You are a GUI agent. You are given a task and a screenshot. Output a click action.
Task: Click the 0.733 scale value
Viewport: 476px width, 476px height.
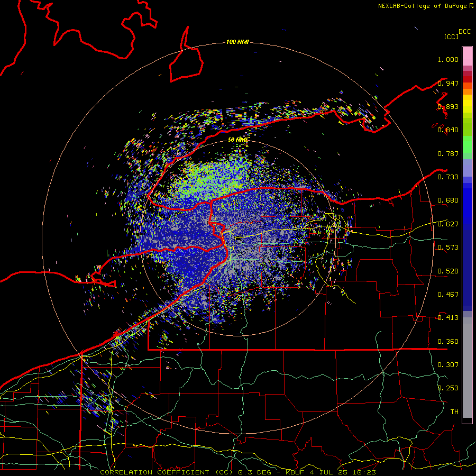click(448, 177)
